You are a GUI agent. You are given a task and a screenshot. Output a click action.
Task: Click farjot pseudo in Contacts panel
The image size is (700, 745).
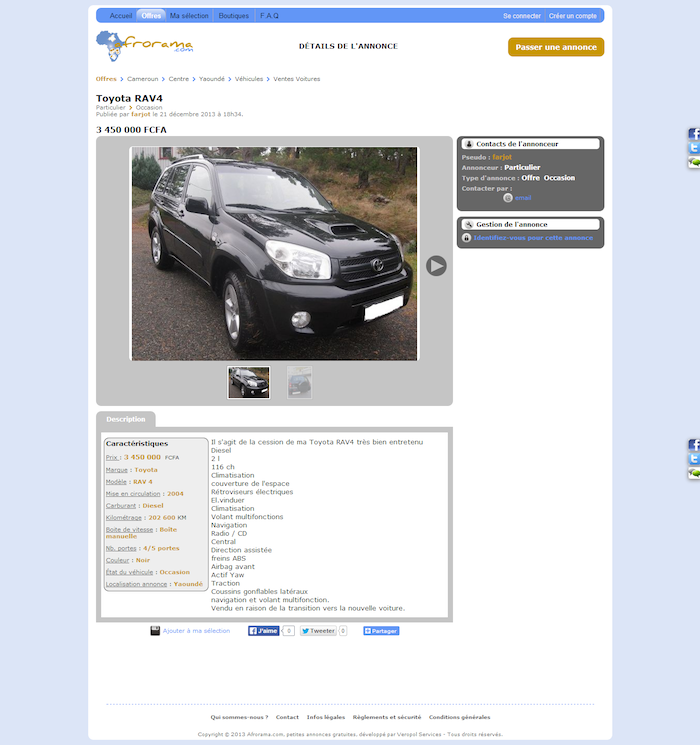click(x=502, y=157)
